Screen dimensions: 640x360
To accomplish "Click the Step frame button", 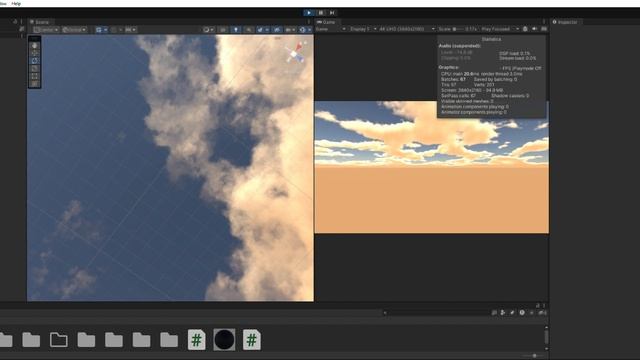I will [332, 13].
